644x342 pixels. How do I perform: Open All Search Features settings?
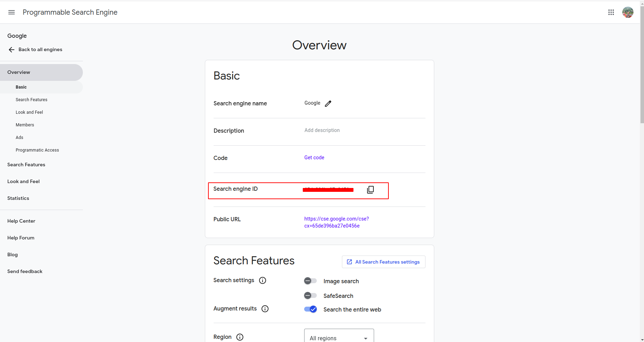click(384, 262)
